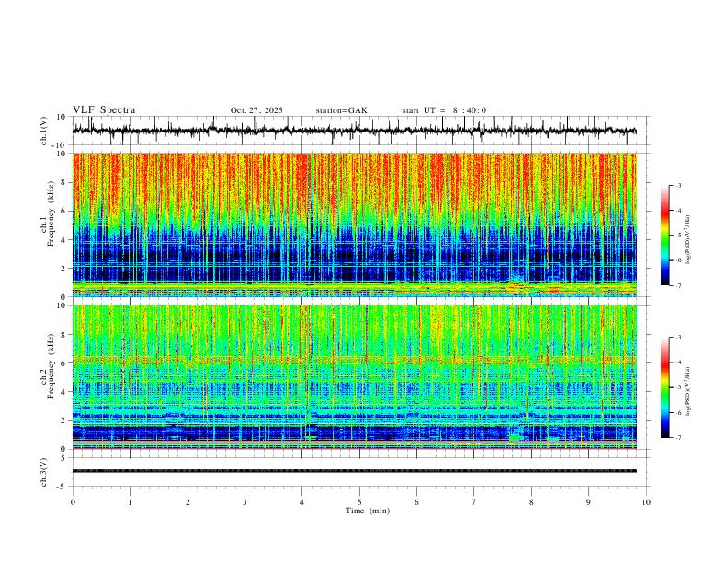Click the "-3" label on ch.1 color bar
Viewport: 728px width, 563px height.
(677, 185)
